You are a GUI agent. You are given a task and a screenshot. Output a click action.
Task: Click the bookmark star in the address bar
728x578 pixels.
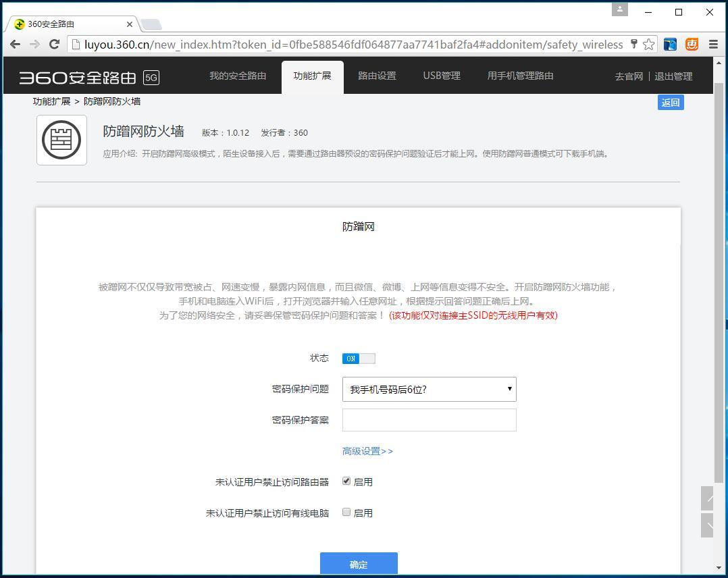pyautogui.click(x=648, y=44)
